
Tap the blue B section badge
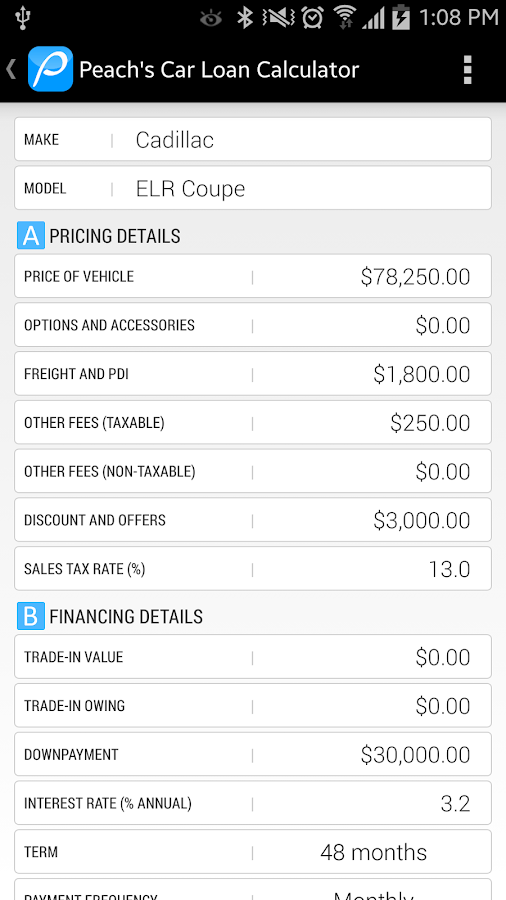[31, 616]
